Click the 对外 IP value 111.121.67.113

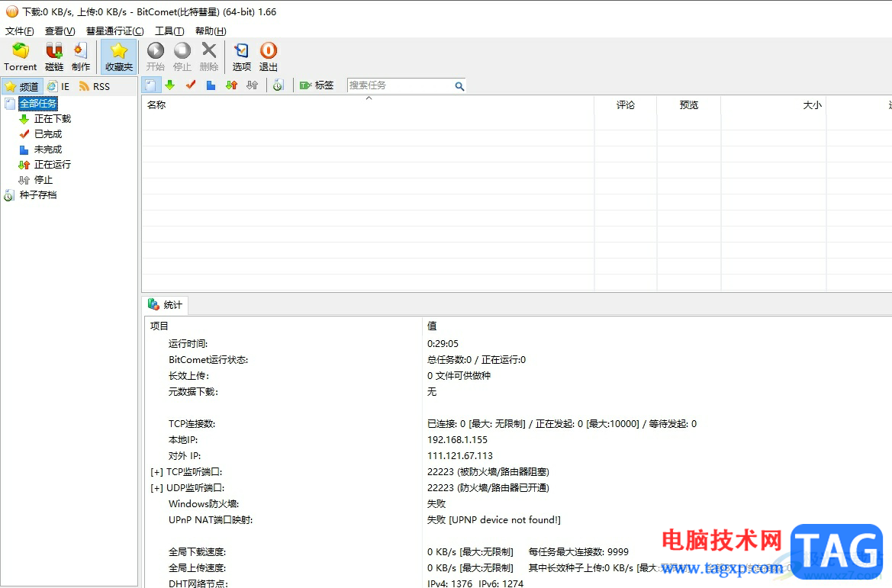[x=459, y=456]
